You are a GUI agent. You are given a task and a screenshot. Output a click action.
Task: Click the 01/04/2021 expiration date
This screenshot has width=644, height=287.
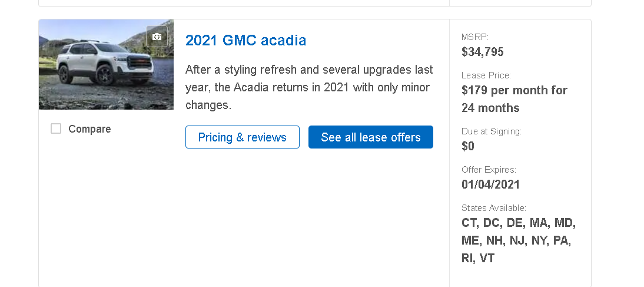[x=490, y=184]
